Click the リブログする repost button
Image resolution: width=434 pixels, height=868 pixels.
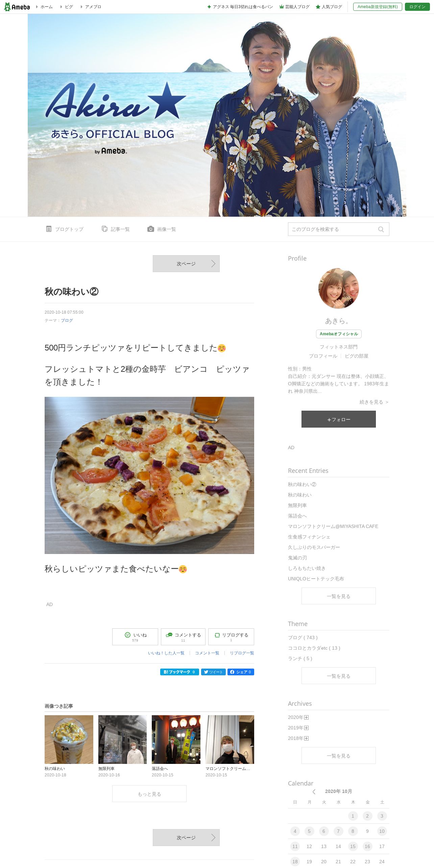click(x=231, y=637)
